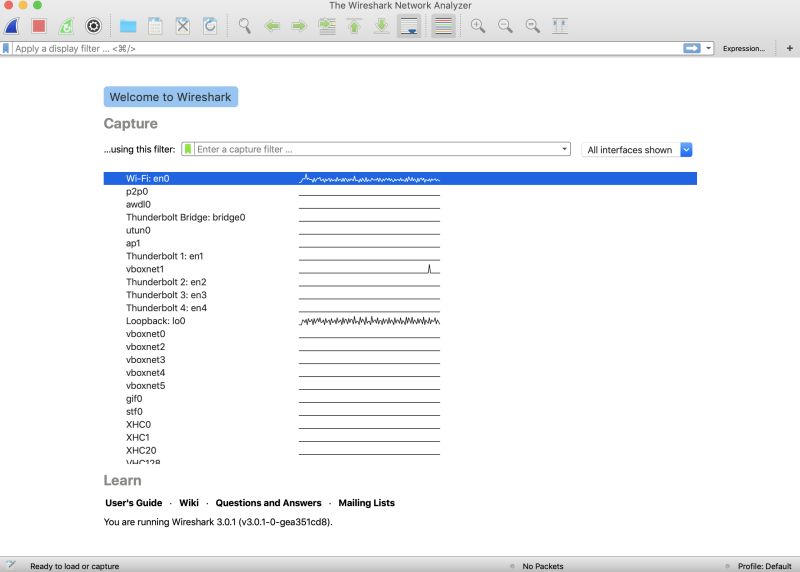Select Thunderbolt 3: en3 interface
The height and width of the screenshot is (572, 800).
click(x=400, y=295)
